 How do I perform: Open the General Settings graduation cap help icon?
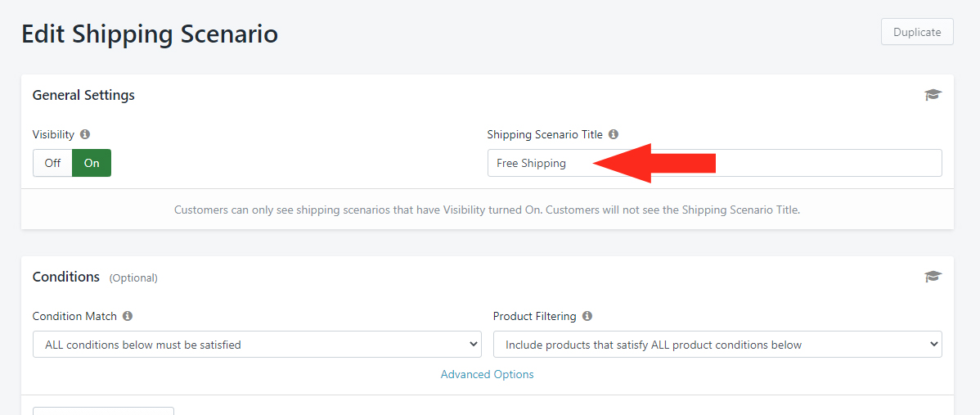933,95
